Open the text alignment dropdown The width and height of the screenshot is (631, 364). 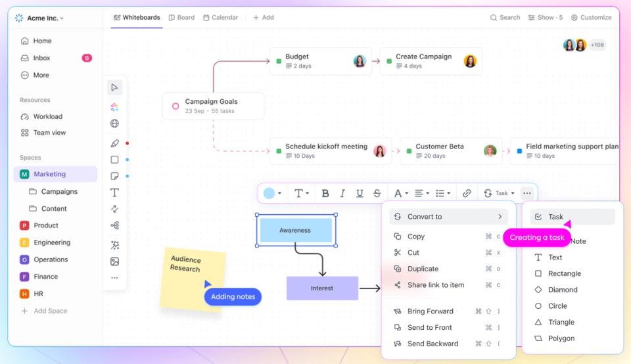[422, 193]
